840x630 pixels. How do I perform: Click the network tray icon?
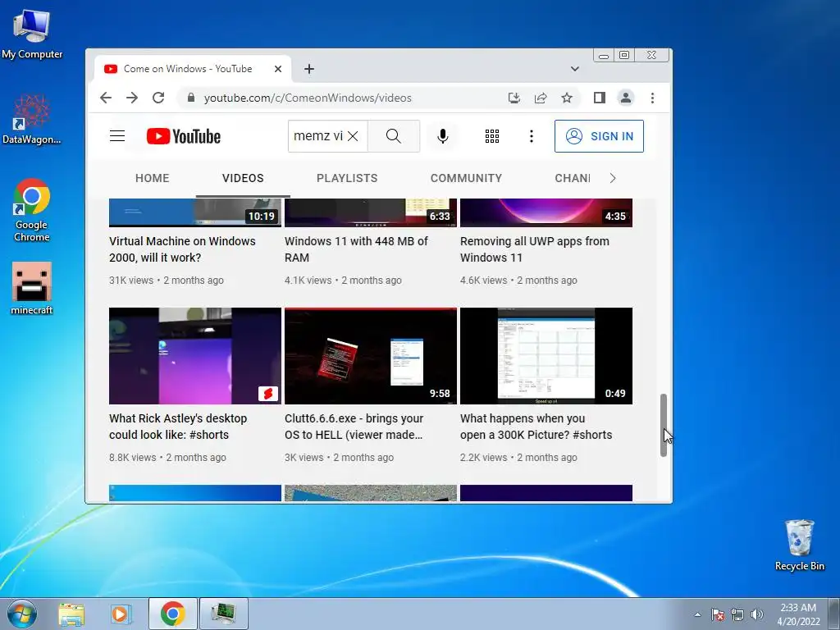pyautogui.click(x=737, y=614)
